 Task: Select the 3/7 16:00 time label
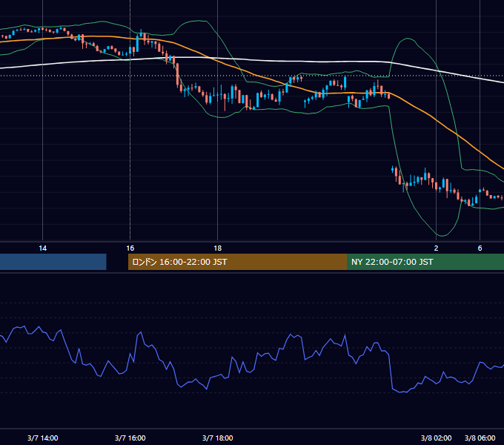130,438
